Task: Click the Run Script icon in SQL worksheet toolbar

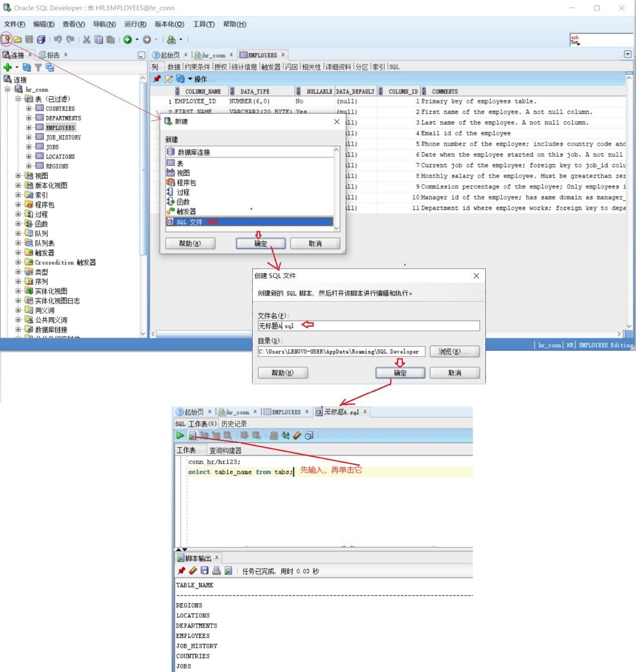Action: 192,435
